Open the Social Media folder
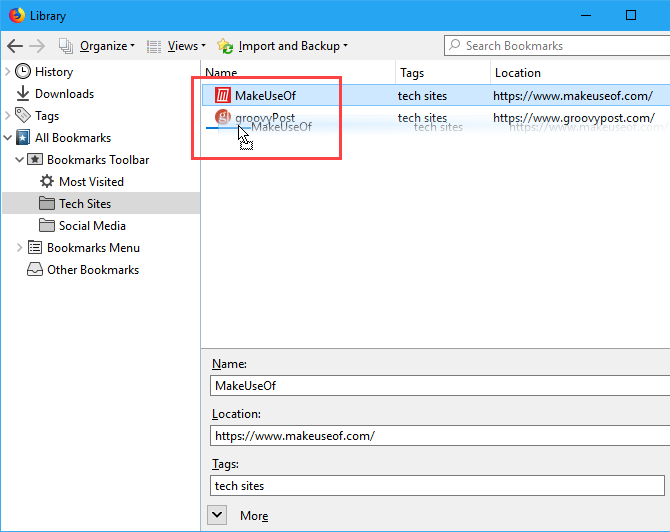 (91, 226)
